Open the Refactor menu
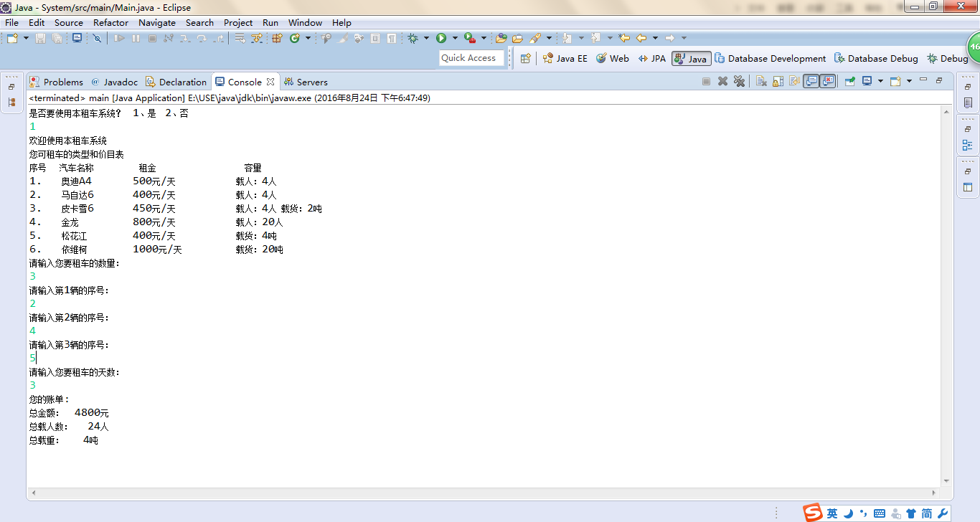980x522 pixels. point(111,22)
